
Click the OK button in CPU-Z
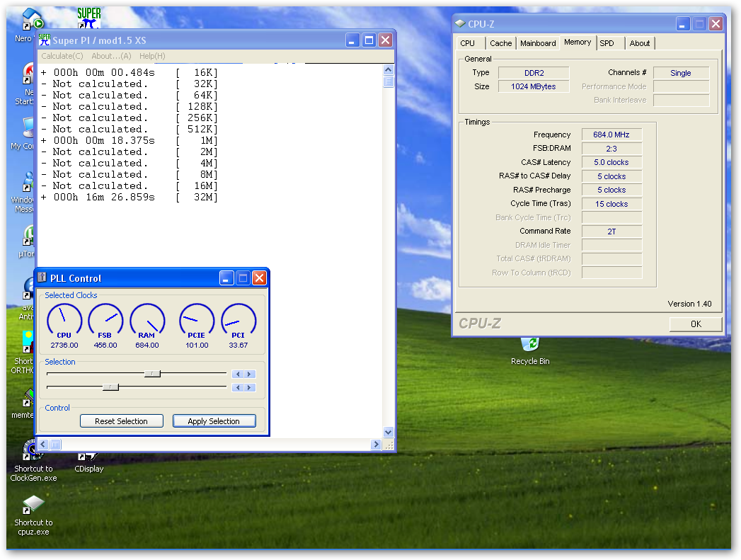[x=696, y=324]
